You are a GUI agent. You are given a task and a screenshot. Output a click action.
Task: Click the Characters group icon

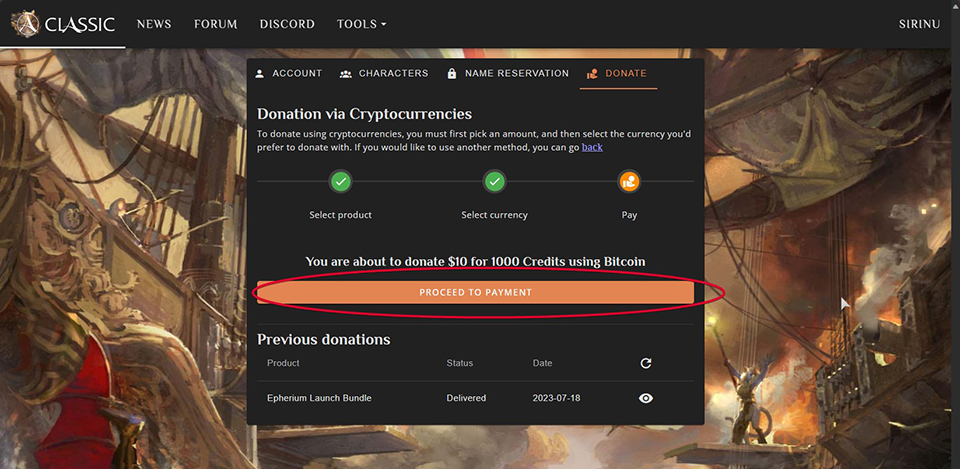346,74
